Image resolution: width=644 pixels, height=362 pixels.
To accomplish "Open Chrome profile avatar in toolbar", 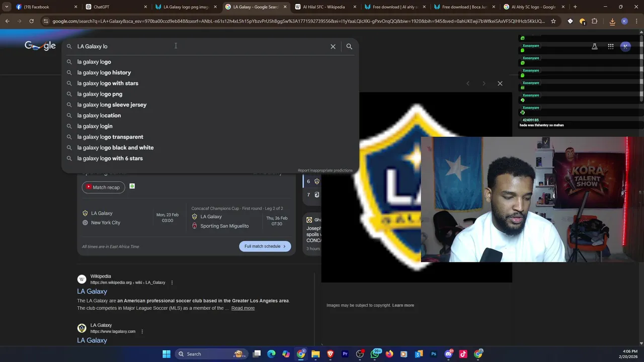I will click(624, 21).
